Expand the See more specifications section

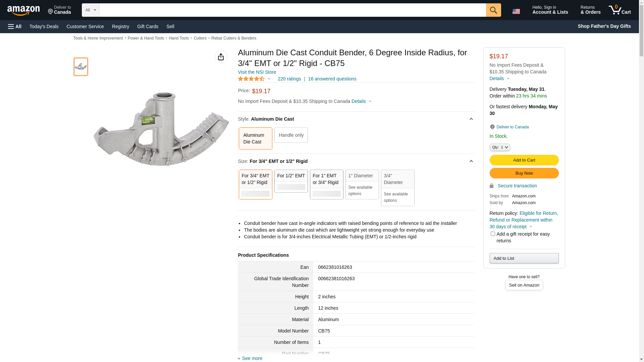(252, 358)
